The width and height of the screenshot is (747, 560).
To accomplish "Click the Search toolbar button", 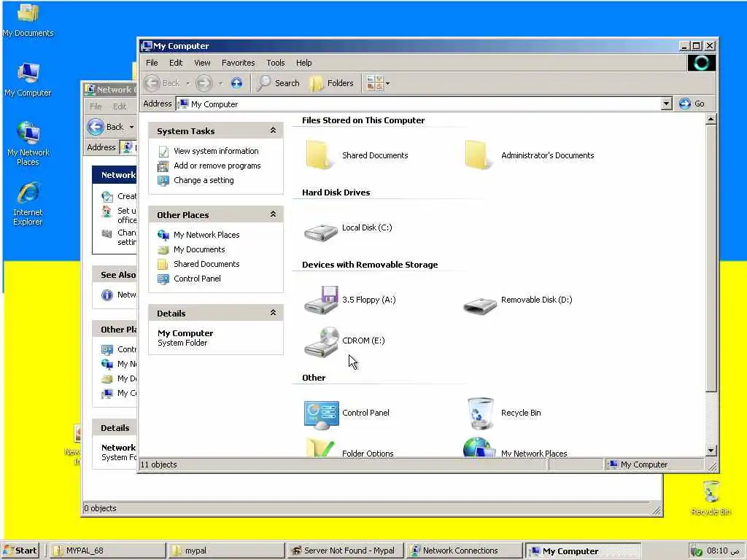I will click(279, 83).
